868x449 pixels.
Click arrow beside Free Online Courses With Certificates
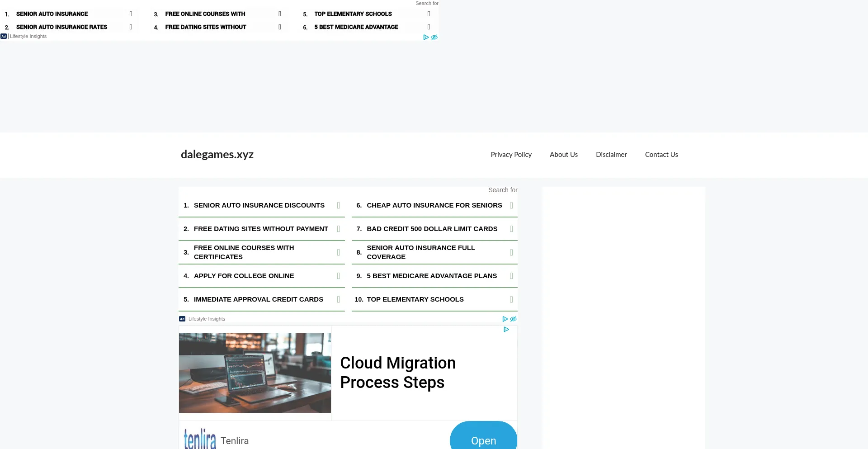coord(339,253)
